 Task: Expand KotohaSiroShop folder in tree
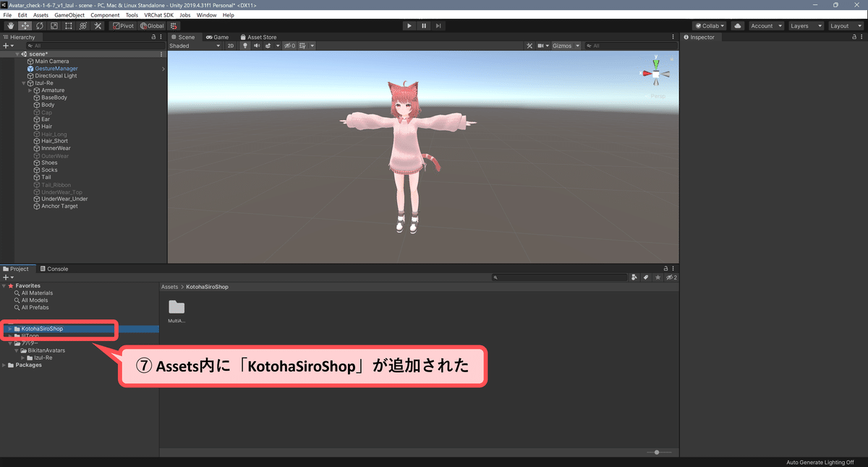coord(9,329)
